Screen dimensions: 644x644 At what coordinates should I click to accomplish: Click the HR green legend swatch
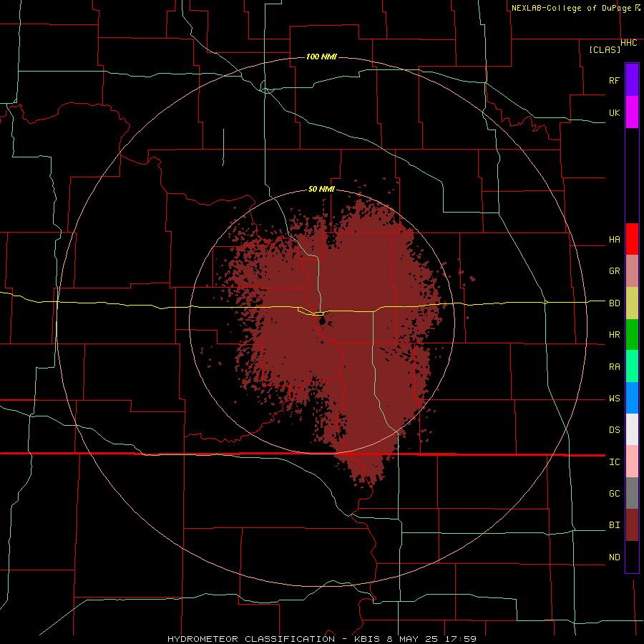[x=632, y=335]
